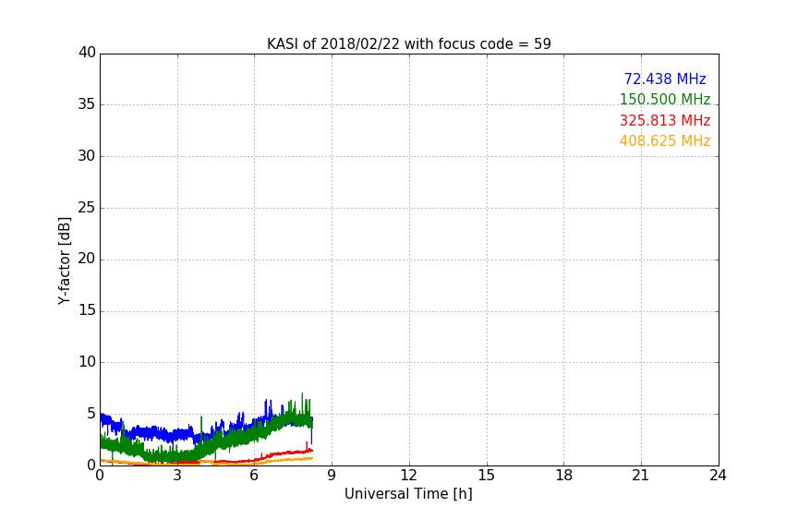Click the x-axis tick value 24
Screen dimensions: 798x532
tap(718, 476)
